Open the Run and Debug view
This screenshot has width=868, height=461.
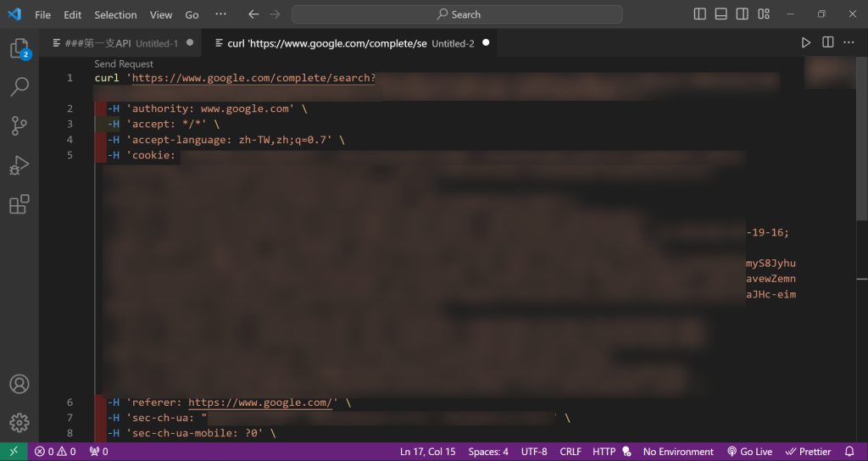(19, 165)
